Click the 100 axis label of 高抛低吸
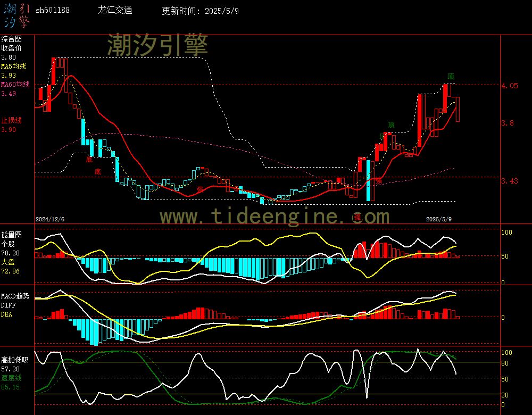Viewport: 532px width, 415px height. pyautogui.click(x=506, y=353)
